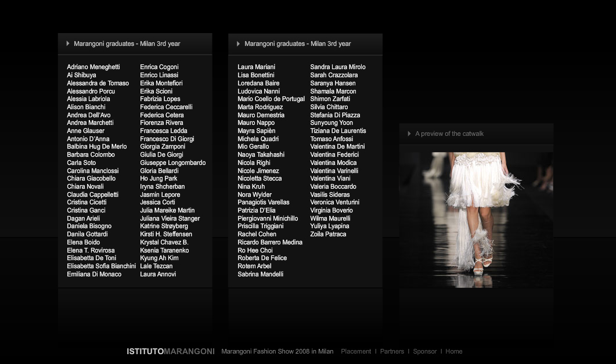Viewport: 616px width, 364px height.
Task: Select the name Nora Wylder
Action: coord(254,194)
